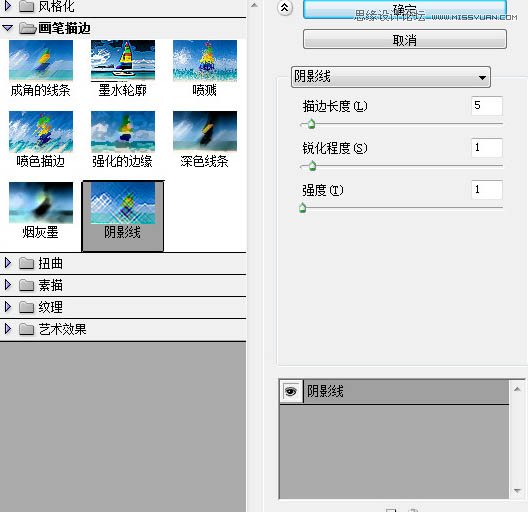
Task: Click the effect layer list scroll-up arrow
Action: 517,389
